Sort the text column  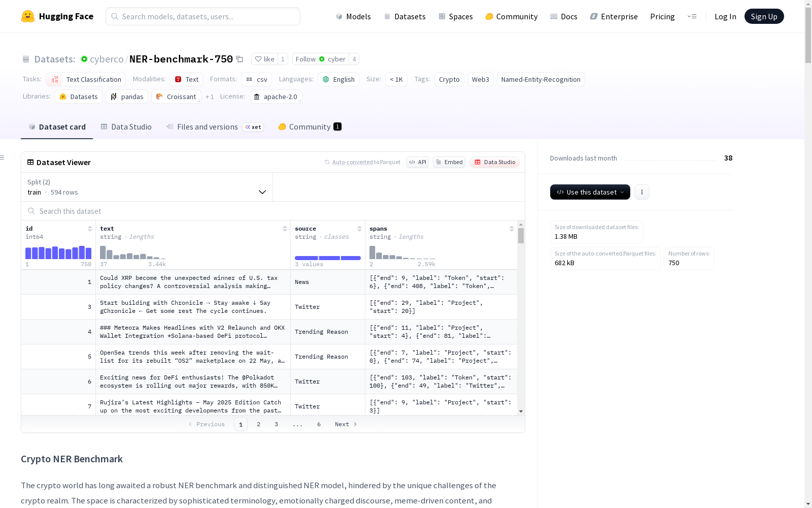pos(285,229)
